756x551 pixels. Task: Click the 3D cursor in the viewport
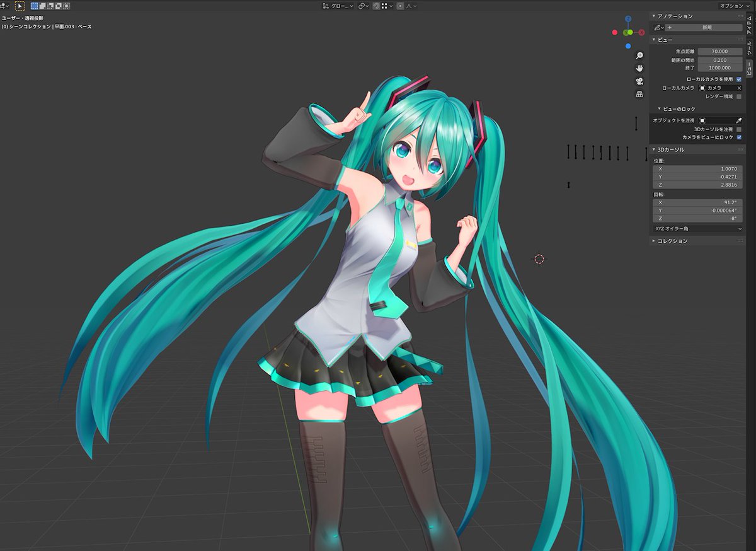tap(539, 258)
